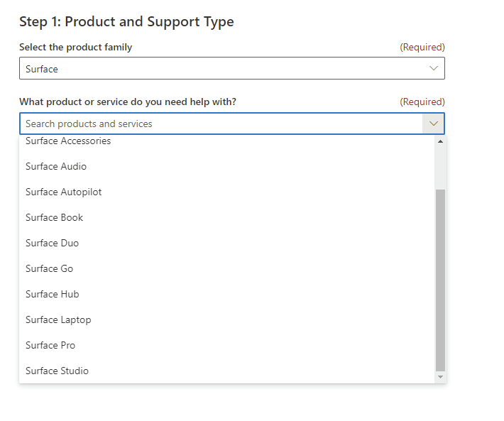The image size is (504, 421).
Task: Click the Select the product family label
Action: pyautogui.click(x=75, y=48)
